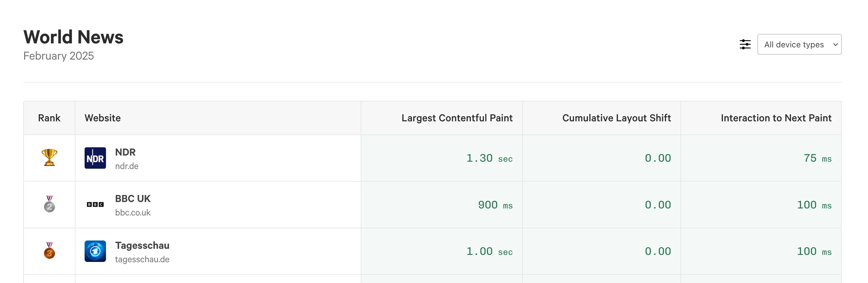Screen dimensions: 868x283
Task: Click the NDR logo icon
Action: tap(95, 158)
